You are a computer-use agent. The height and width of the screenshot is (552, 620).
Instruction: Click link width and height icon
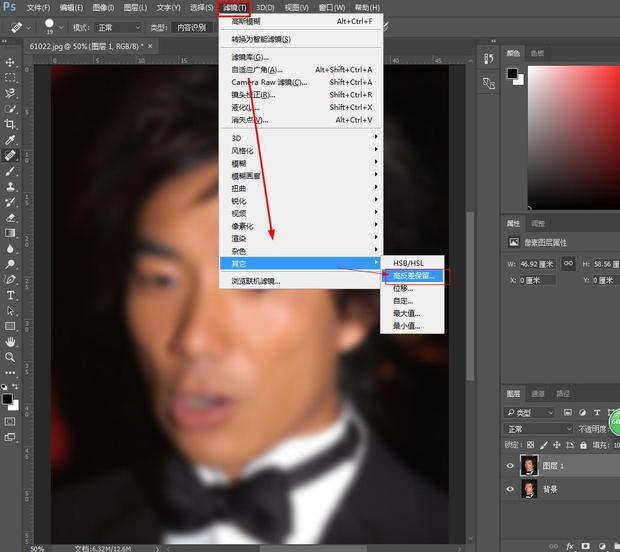568,262
